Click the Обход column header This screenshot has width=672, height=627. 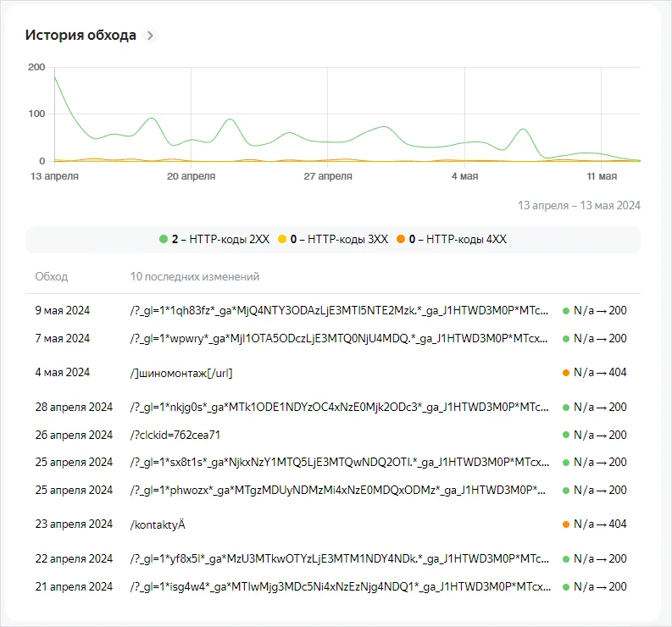pos(51,277)
